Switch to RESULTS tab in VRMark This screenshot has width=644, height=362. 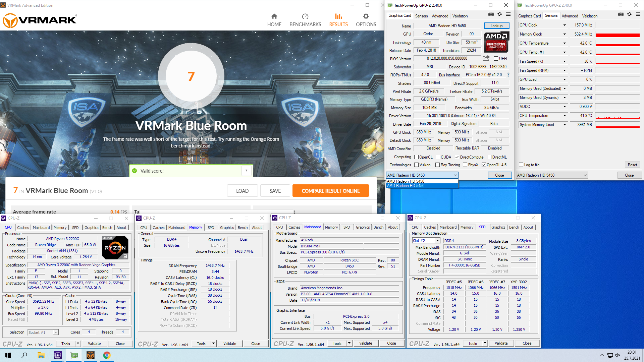coord(338,20)
